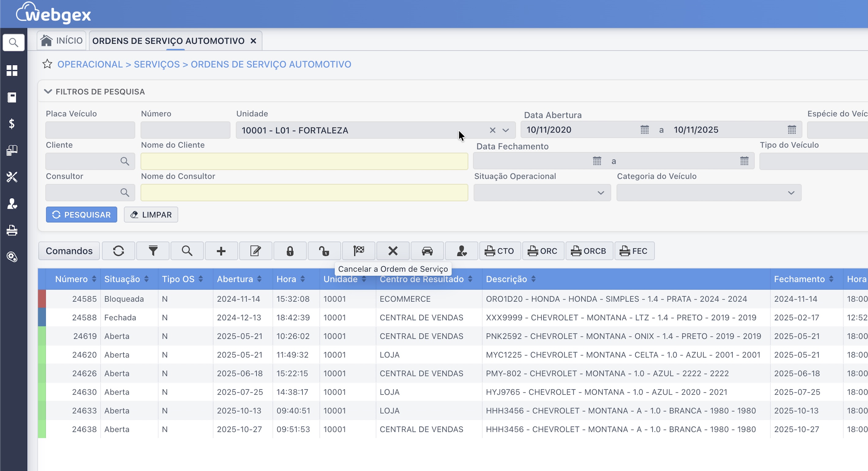This screenshot has height=471, width=868.
Task: Open a new service order with the plus icon
Action: [221, 251]
